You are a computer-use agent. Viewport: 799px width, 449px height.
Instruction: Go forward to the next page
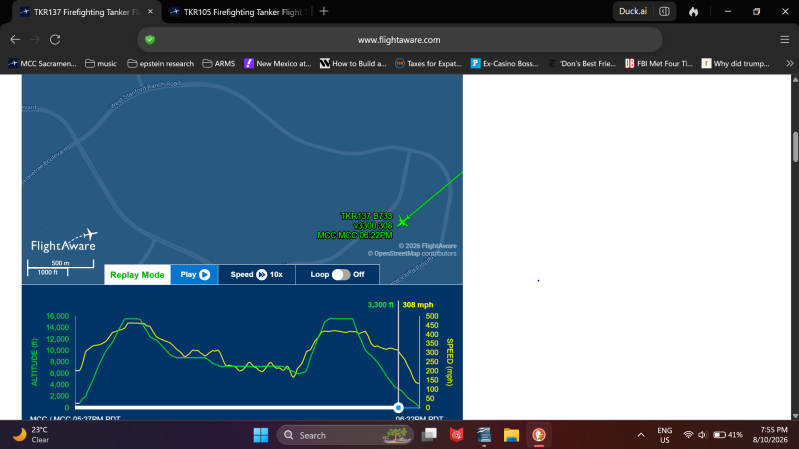tap(35, 39)
